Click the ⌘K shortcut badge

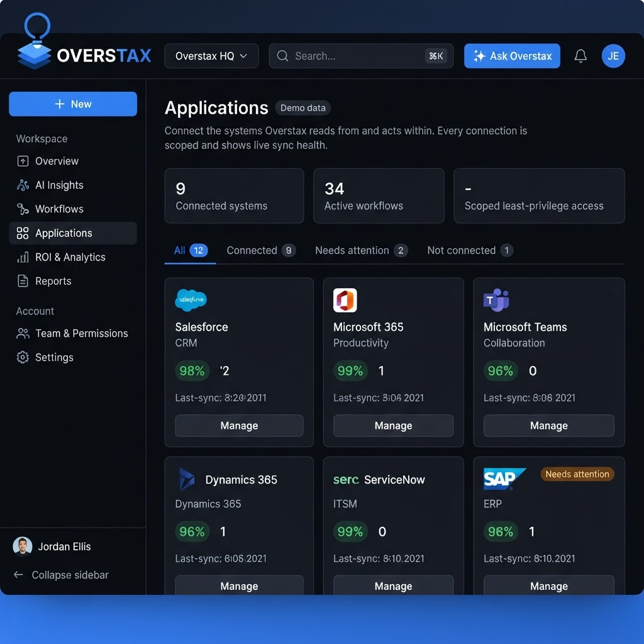[436, 56]
